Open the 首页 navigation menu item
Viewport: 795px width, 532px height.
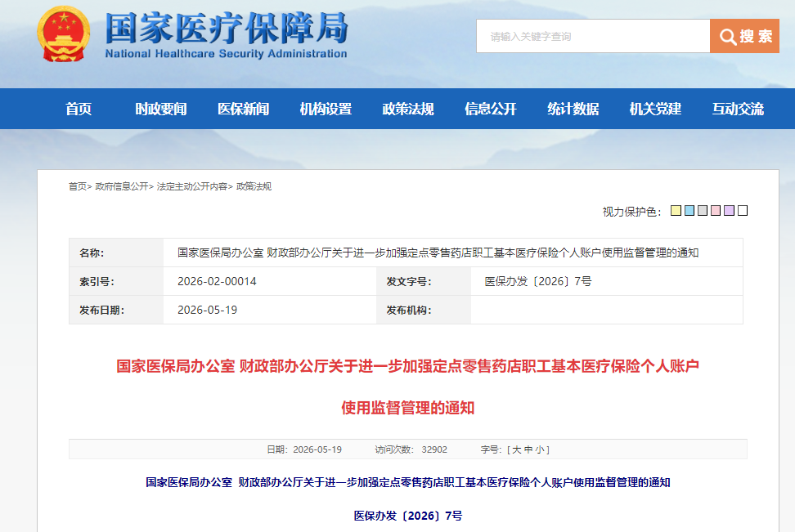(79, 109)
